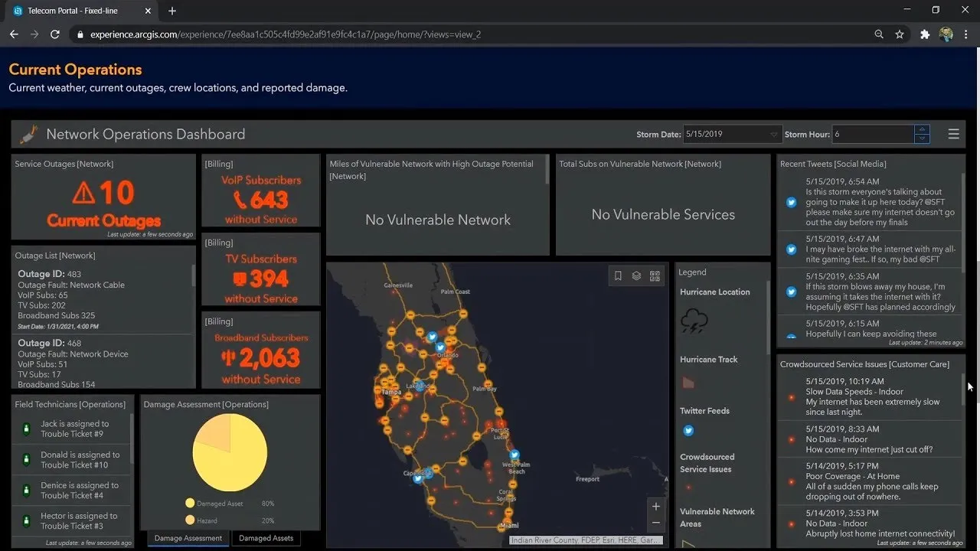Click Hector's technician icon
This screenshot has width=980, height=551.
pyautogui.click(x=26, y=521)
